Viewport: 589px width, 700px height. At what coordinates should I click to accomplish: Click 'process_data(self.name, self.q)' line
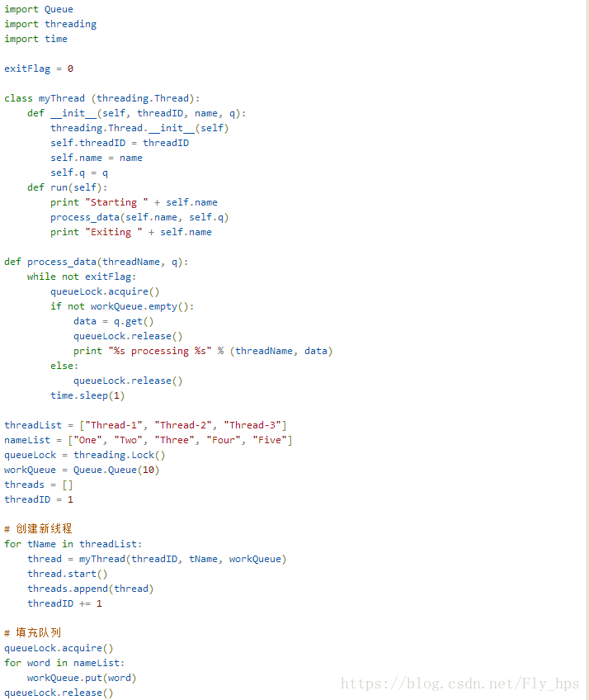coord(139,217)
